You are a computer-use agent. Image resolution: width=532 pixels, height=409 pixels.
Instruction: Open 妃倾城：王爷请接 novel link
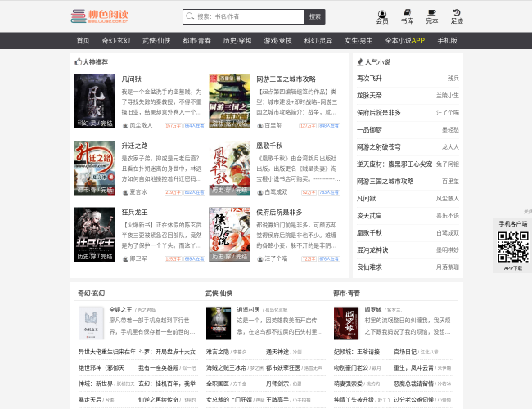tap(357, 352)
